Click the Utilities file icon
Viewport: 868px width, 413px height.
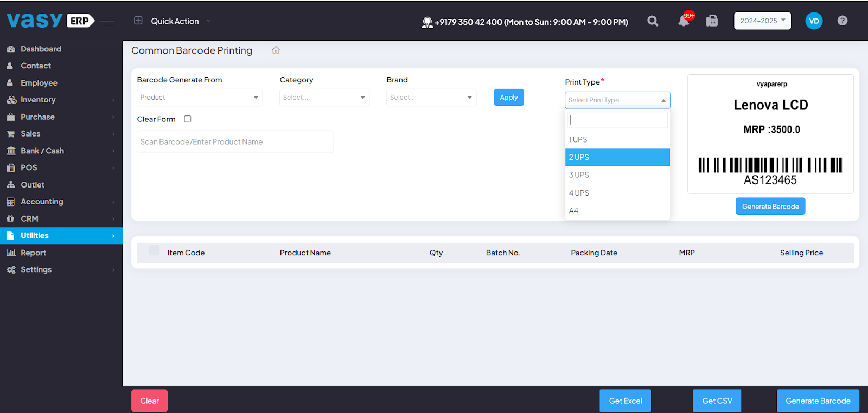[x=10, y=236]
